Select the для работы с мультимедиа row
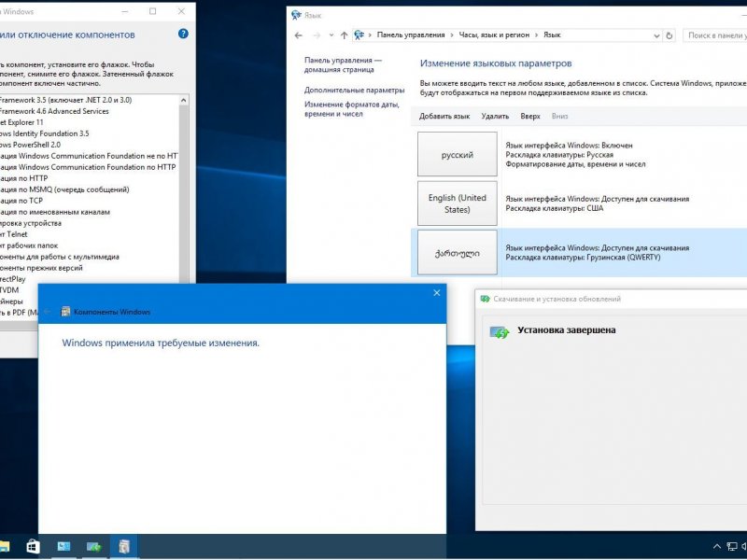Image resolution: width=747 pixels, height=560 pixels. 89,257
